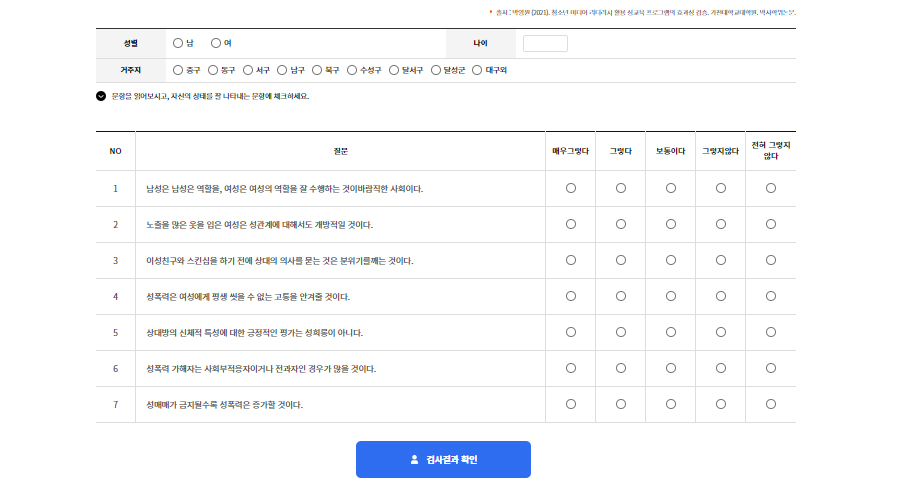Mark question 1 as 그렇지않다
Image resolution: width=900 pixels, height=500 pixels.
721,188
